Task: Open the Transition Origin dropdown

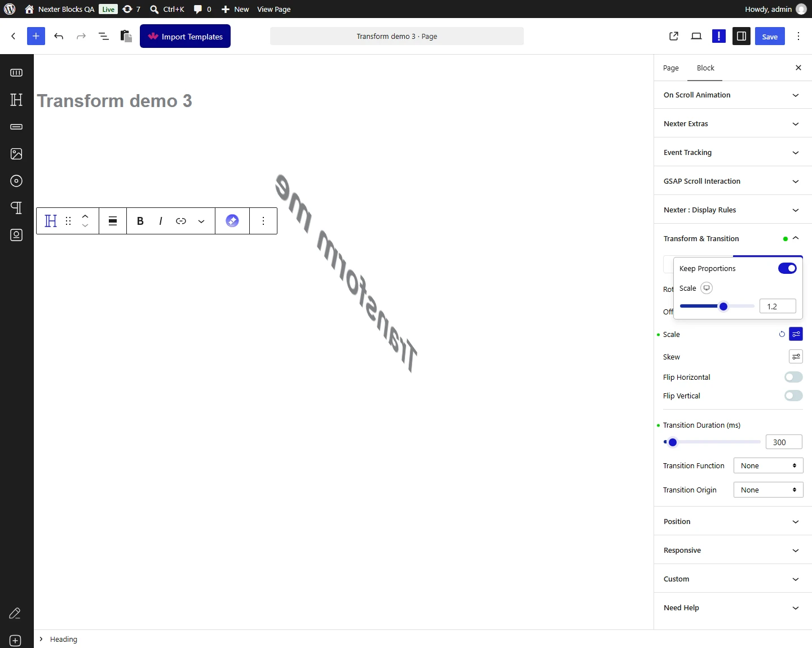Action: click(x=768, y=490)
